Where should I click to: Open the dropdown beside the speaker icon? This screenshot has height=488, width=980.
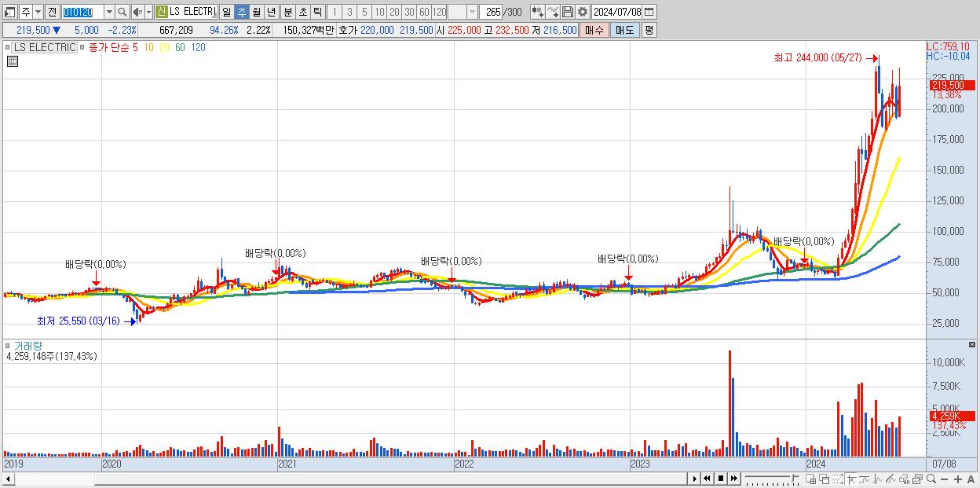point(148,12)
